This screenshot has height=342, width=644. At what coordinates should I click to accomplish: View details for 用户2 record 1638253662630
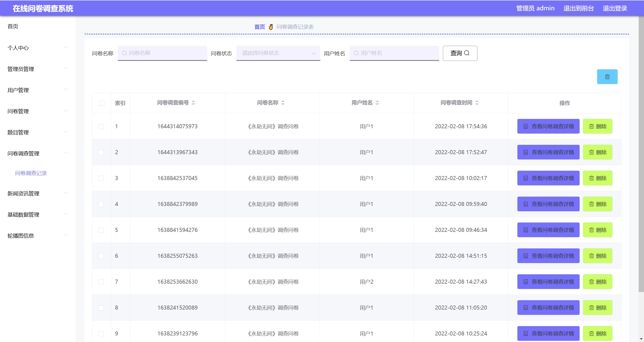tap(548, 282)
